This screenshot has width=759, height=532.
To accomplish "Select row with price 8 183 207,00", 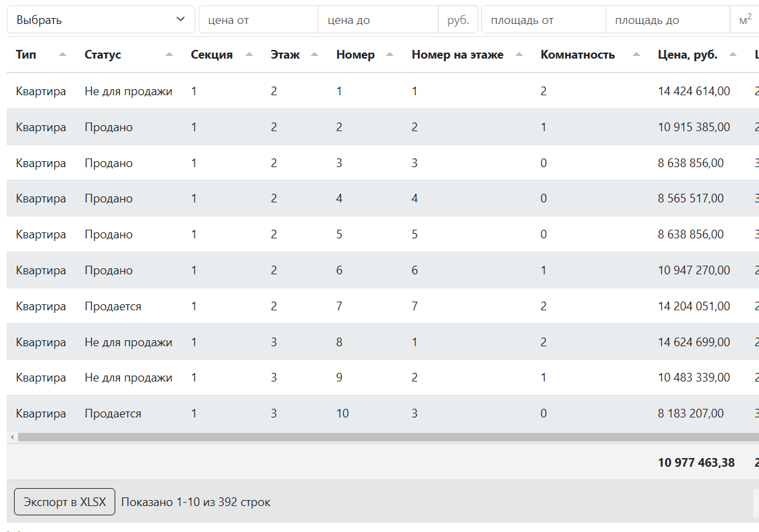I will 690,413.
